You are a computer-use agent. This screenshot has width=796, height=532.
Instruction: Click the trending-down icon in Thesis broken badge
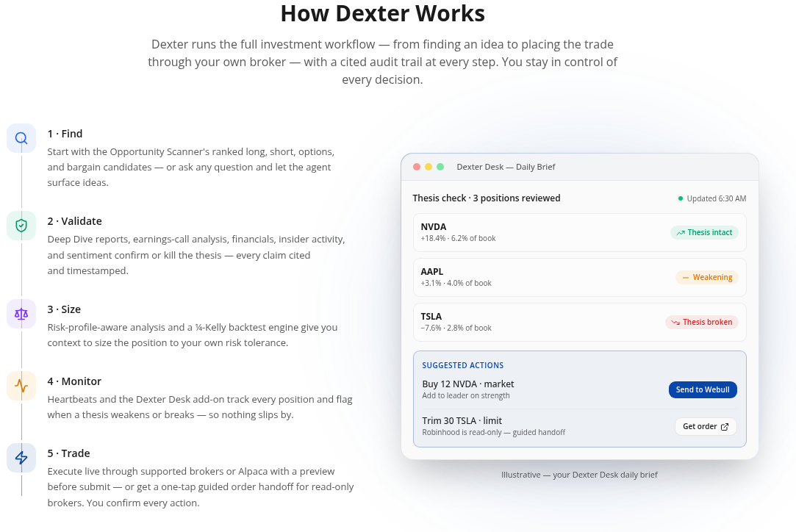pyautogui.click(x=675, y=323)
